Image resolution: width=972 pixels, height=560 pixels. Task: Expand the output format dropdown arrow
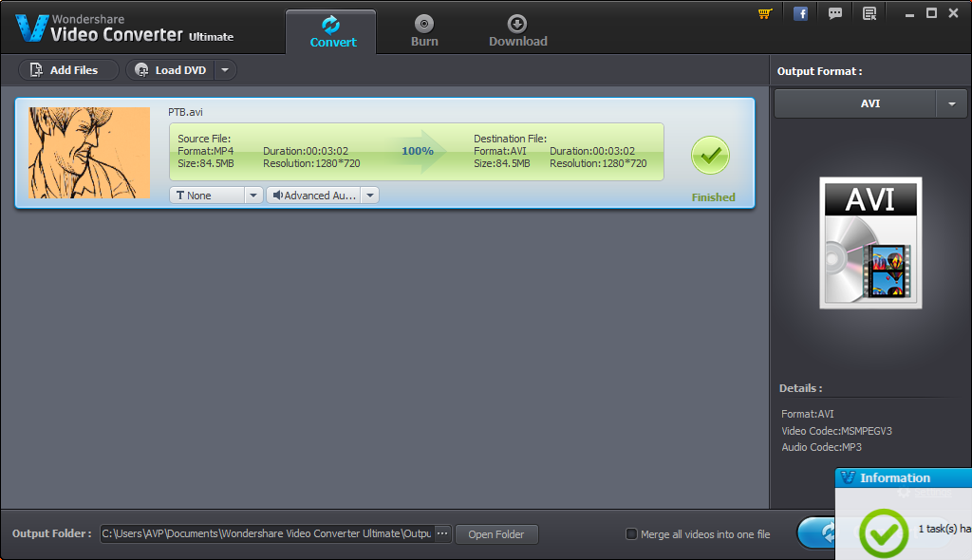(951, 103)
